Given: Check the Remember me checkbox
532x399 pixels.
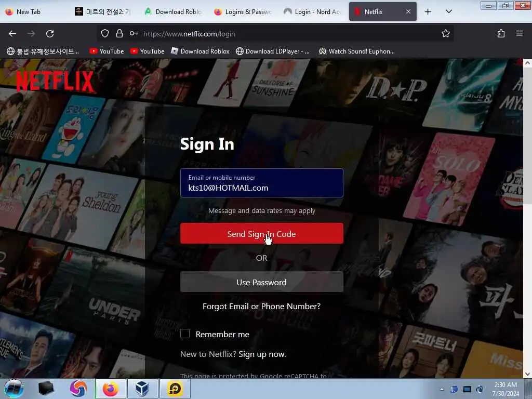Looking at the screenshot, I should (x=185, y=334).
